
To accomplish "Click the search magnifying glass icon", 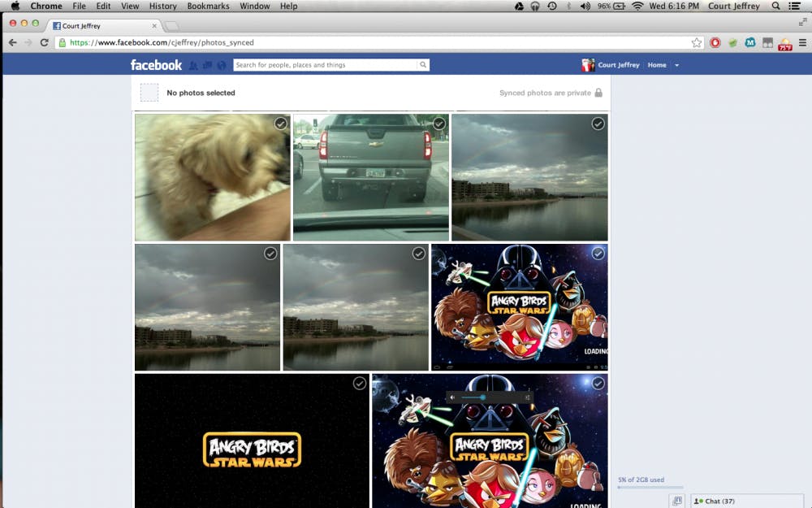I will (423, 64).
